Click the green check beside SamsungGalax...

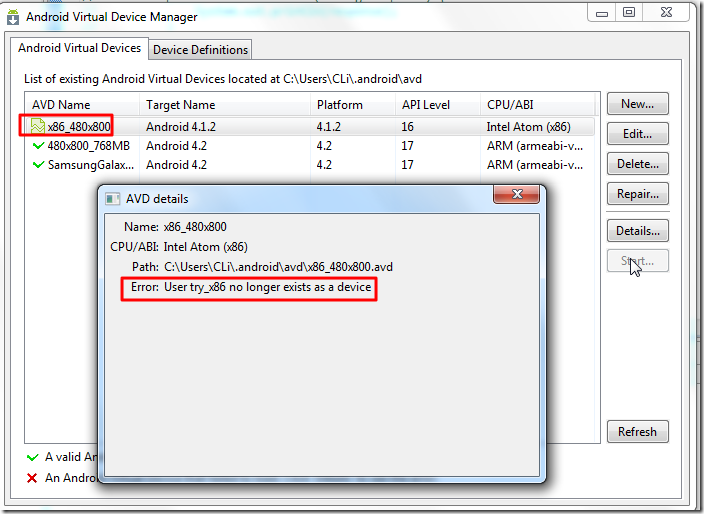pyautogui.click(x=38, y=164)
